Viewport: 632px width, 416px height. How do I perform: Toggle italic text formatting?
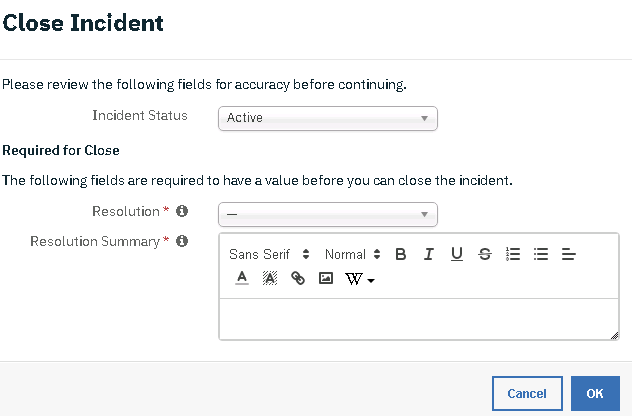(x=428, y=254)
